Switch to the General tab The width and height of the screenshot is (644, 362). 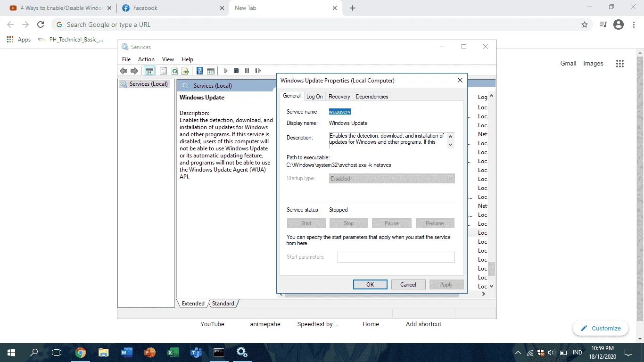[x=292, y=96]
